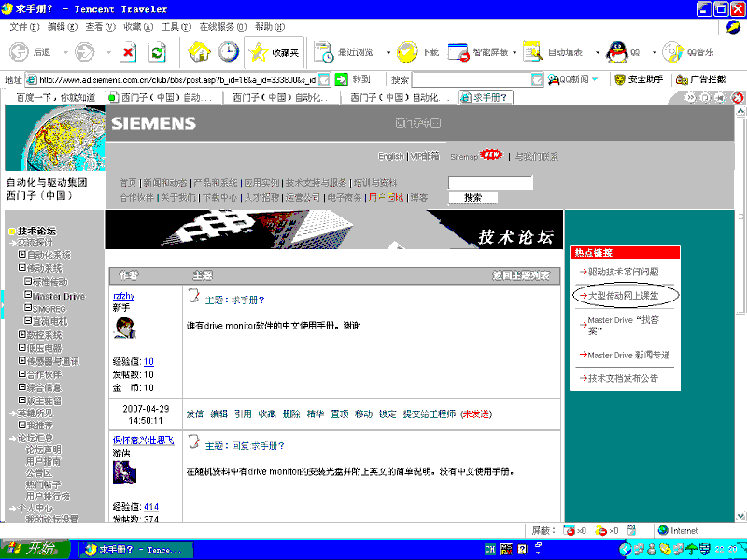This screenshot has height=560, width=747.
Task: Open the Favorites star button
Action: pyautogui.click(x=274, y=52)
